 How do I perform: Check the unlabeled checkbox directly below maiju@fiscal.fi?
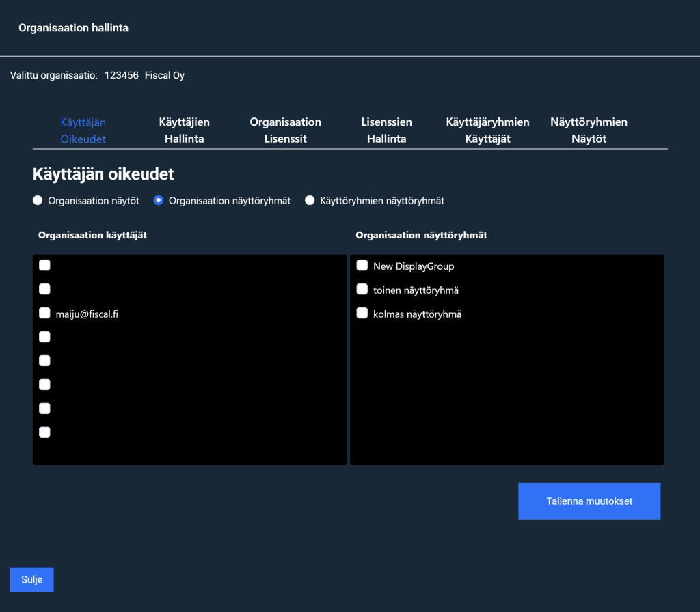[44, 337]
